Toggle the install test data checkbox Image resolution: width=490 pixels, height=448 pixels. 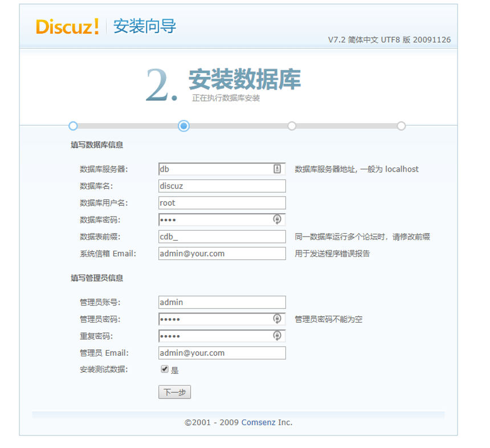pos(165,369)
